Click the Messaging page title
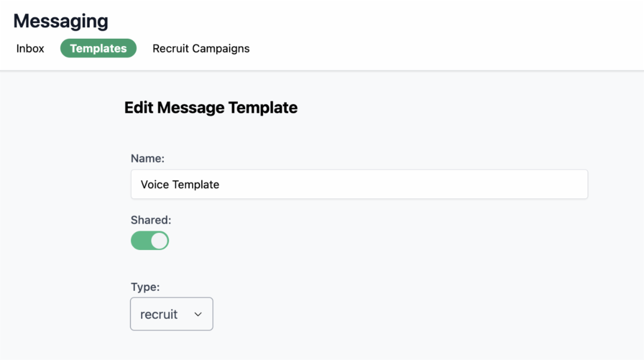644x360 pixels. [x=61, y=21]
